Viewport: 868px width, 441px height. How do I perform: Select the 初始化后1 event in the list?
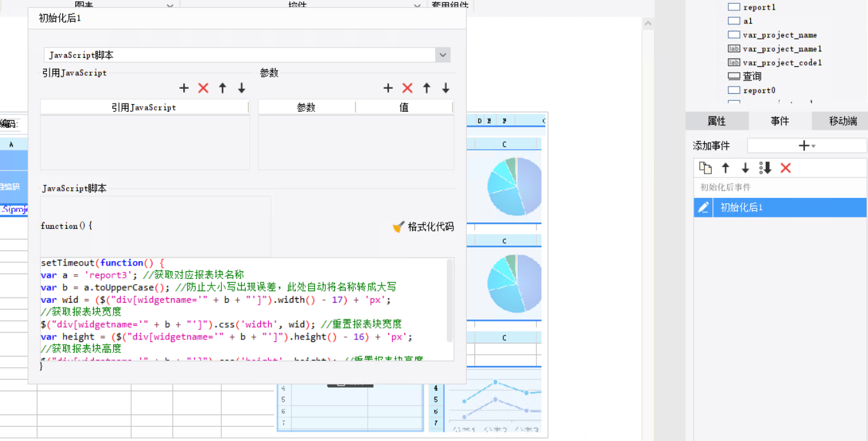pos(780,207)
